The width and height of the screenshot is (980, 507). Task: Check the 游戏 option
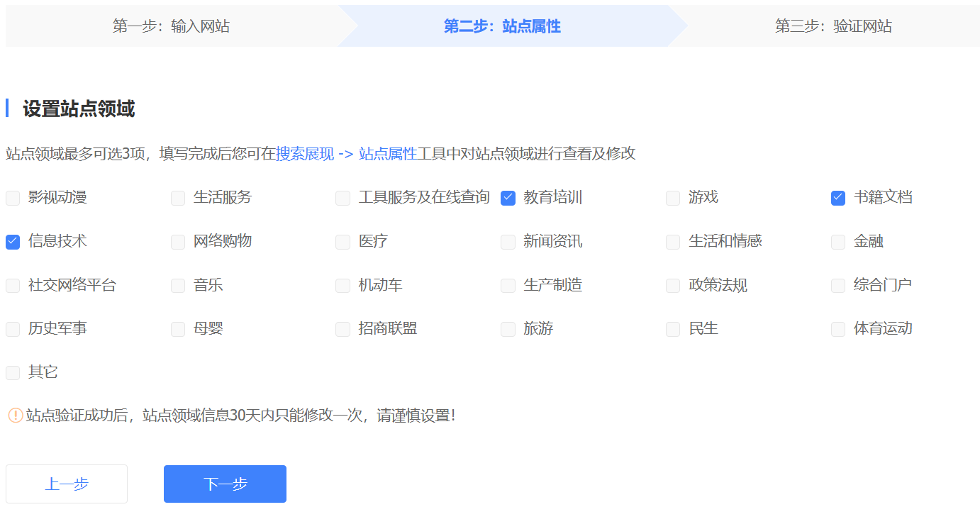point(673,198)
